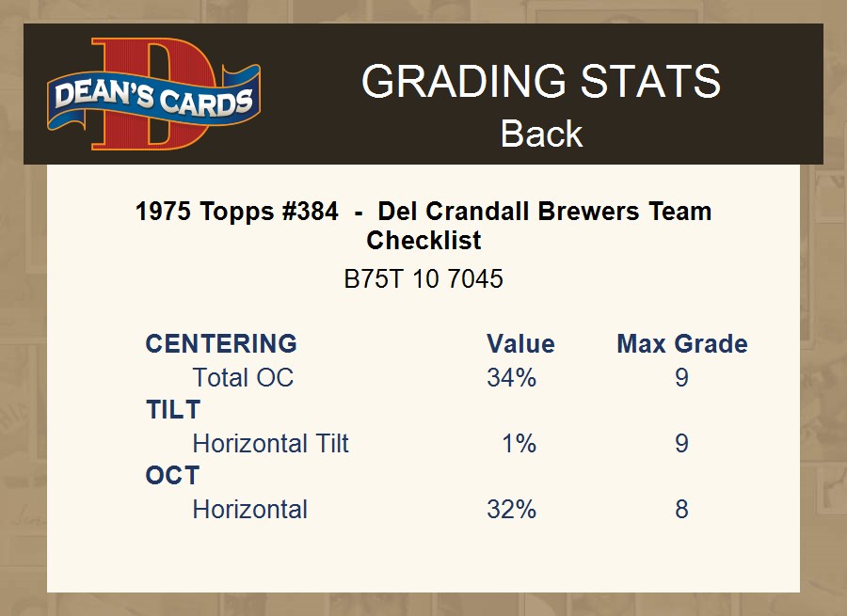This screenshot has height=616, width=847.
Task: Click the 1% Horizontal Tilt value
Action: tap(519, 443)
